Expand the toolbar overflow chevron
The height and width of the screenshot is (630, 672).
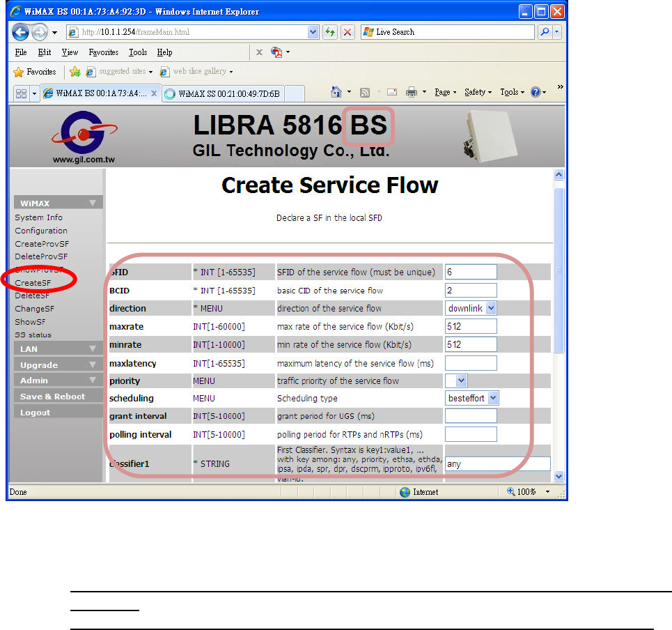tap(560, 86)
